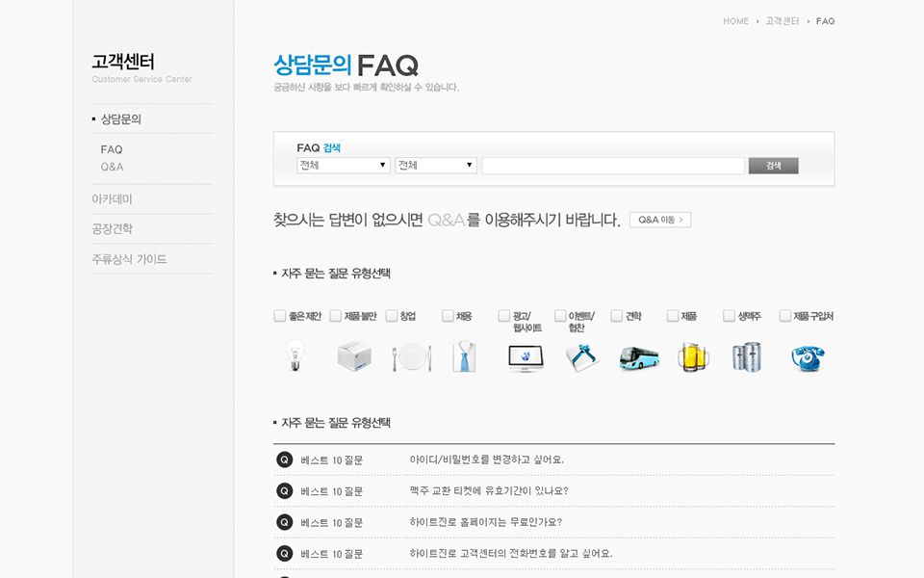
Task: Select Q&A under 상담문의 in sidebar
Action: click(112, 167)
